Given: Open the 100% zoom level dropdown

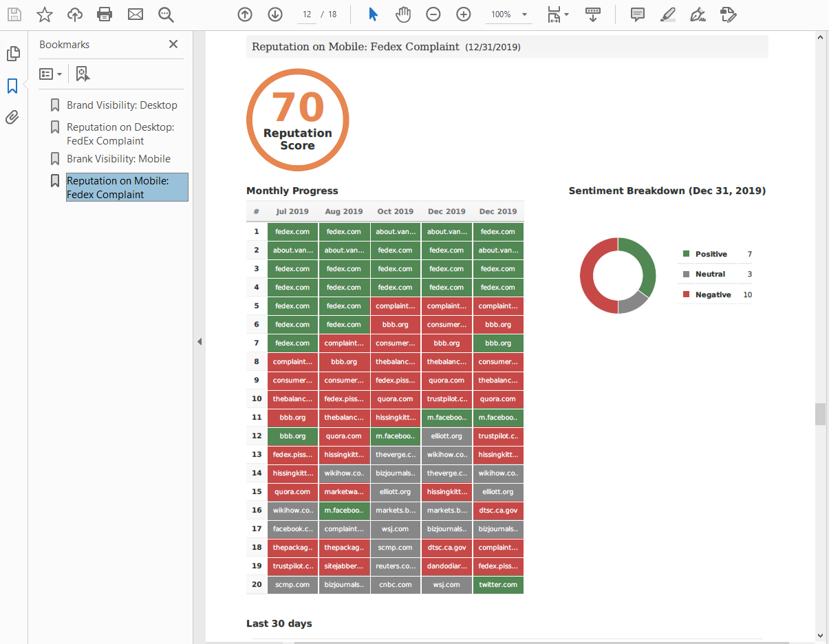Looking at the screenshot, I should [524, 14].
